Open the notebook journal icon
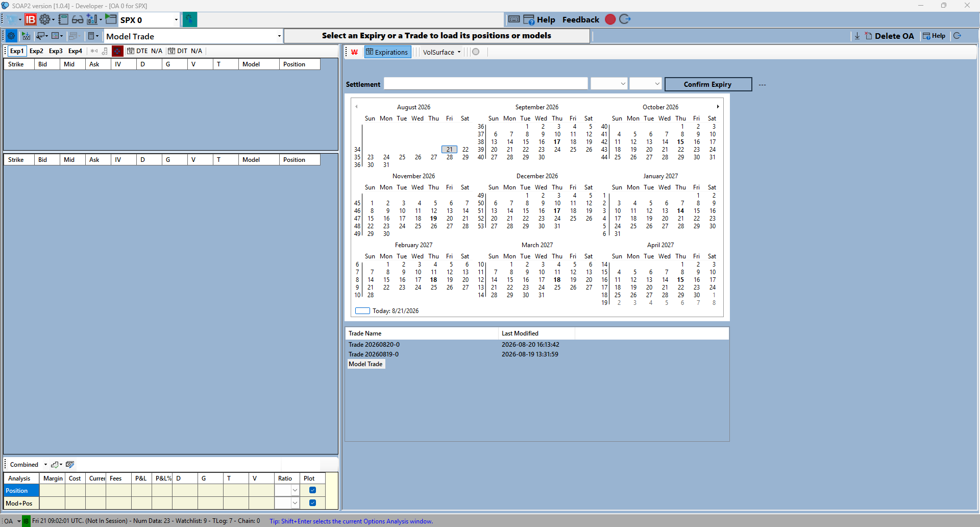Image resolution: width=980 pixels, height=527 pixels. click(x=63, y=19)
